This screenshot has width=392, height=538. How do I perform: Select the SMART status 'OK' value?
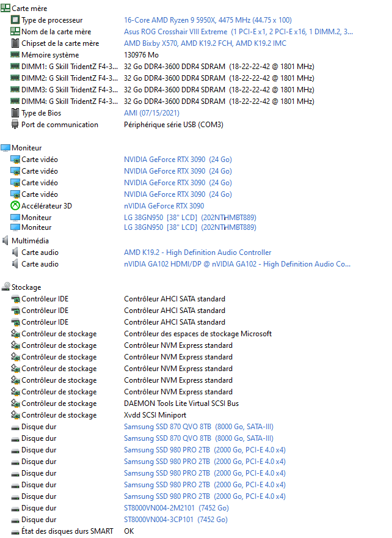coord(129,531)
